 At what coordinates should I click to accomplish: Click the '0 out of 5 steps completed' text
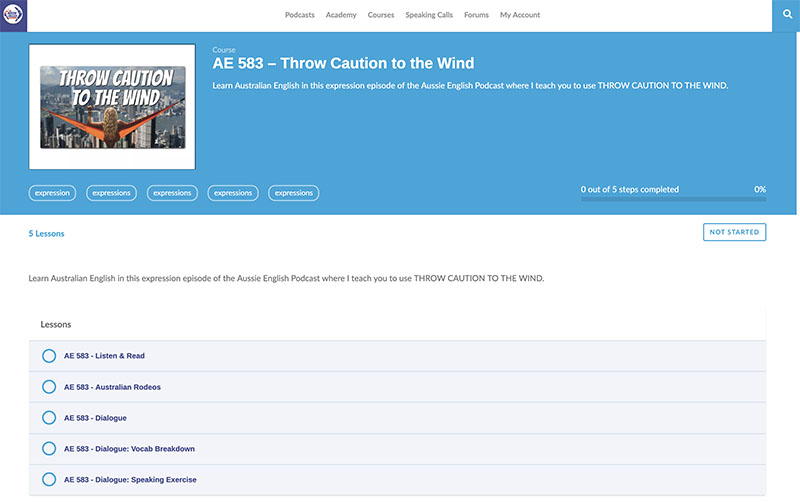coord(630,189)
